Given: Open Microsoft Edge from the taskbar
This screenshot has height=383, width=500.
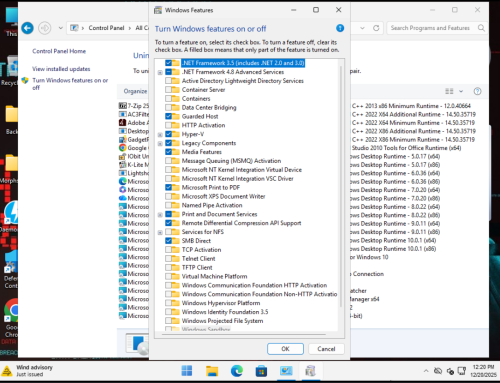Looking at the screenshot, I should coord(237,371).
